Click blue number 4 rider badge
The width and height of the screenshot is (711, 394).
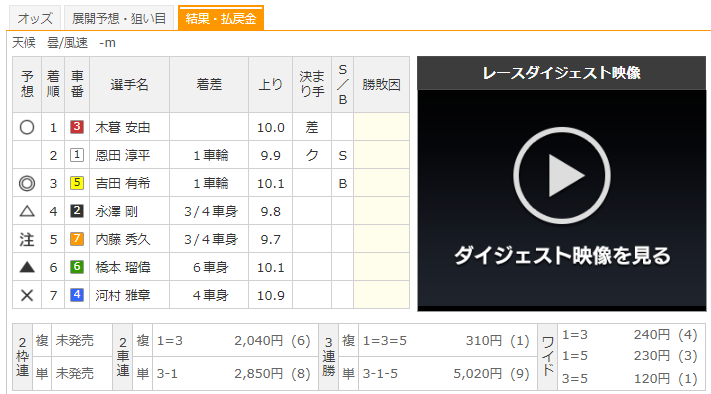point(77,295)
